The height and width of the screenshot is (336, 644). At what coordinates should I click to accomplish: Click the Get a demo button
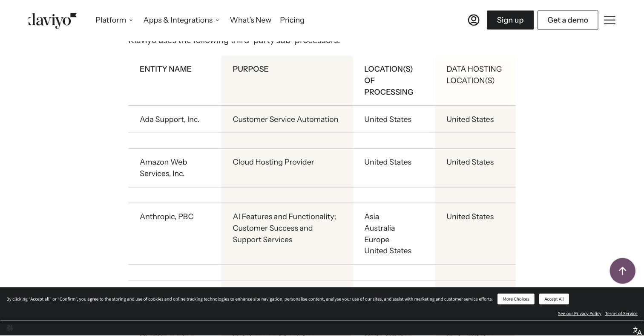(x=568, y=20)
